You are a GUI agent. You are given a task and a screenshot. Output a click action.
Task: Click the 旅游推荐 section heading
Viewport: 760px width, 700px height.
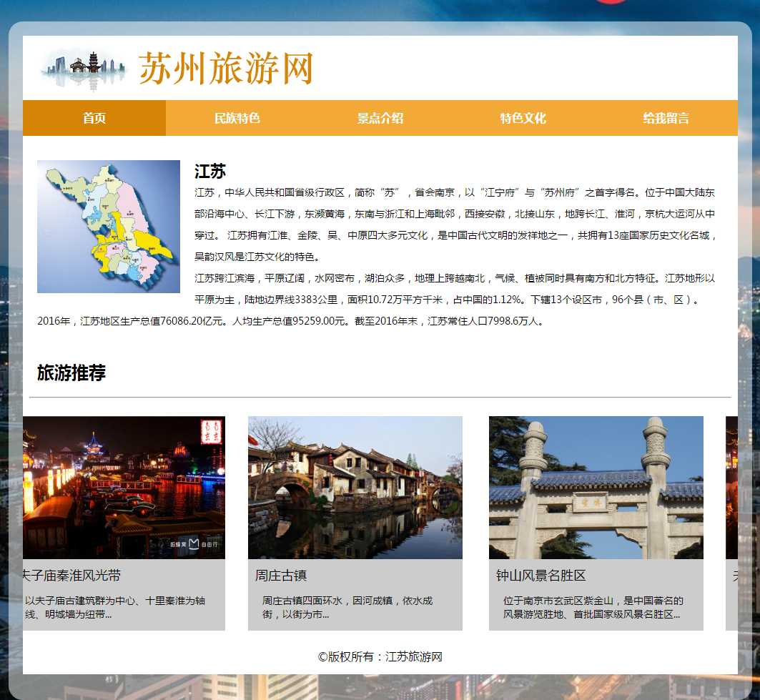tap(71, 373)
